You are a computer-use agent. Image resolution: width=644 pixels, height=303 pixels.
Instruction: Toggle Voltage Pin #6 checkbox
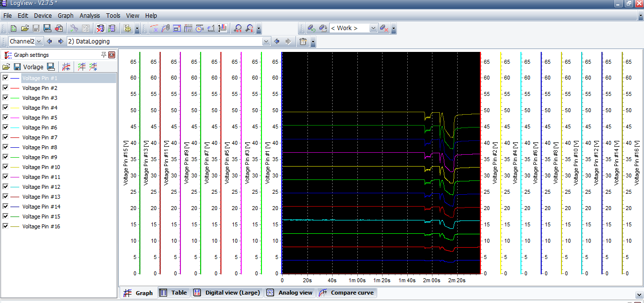5,128
